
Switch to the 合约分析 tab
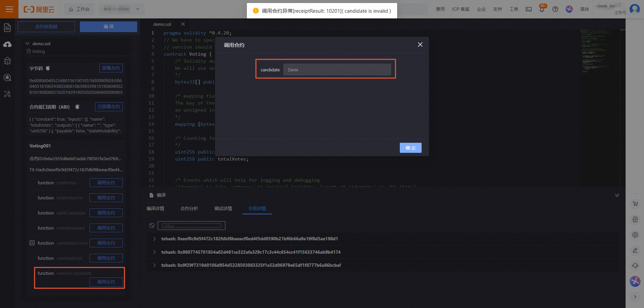pyautogui.click(x=189, y=208)
